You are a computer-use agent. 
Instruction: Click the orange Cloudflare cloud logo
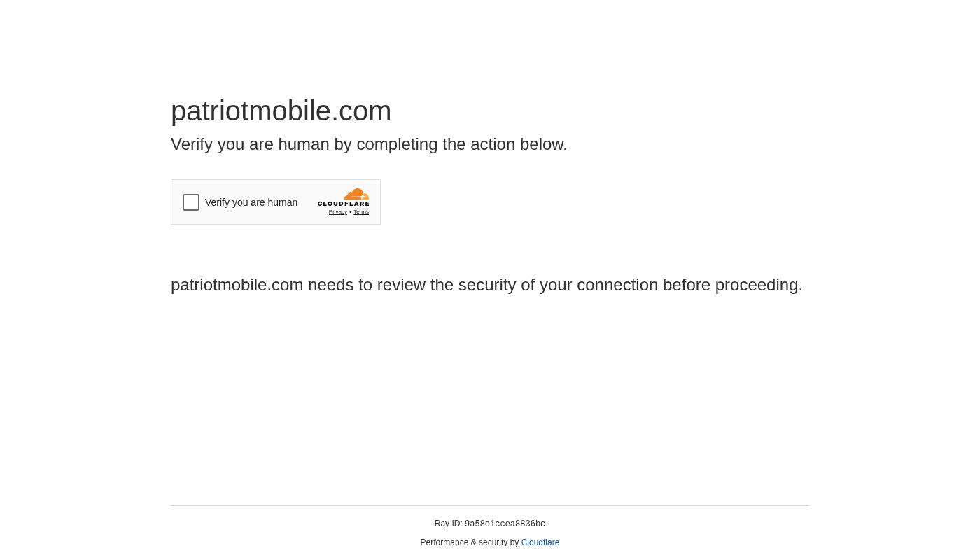[x=356, y=195]
